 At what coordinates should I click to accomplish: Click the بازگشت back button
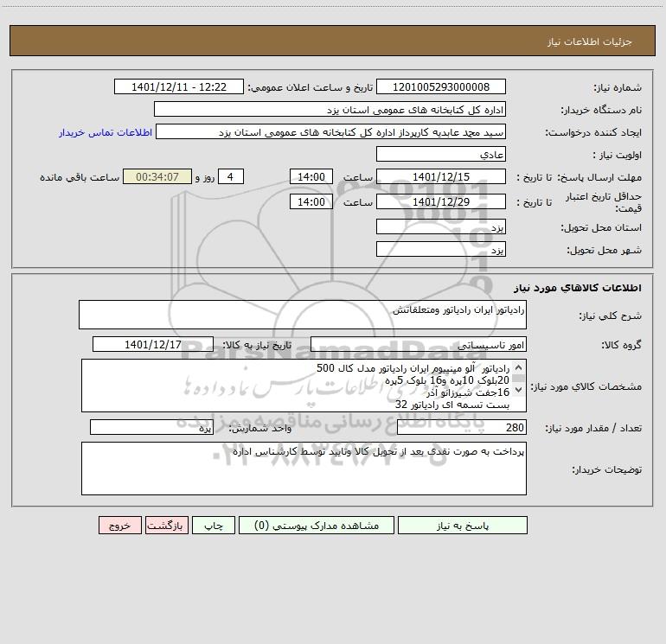click(x=166, y=525)
